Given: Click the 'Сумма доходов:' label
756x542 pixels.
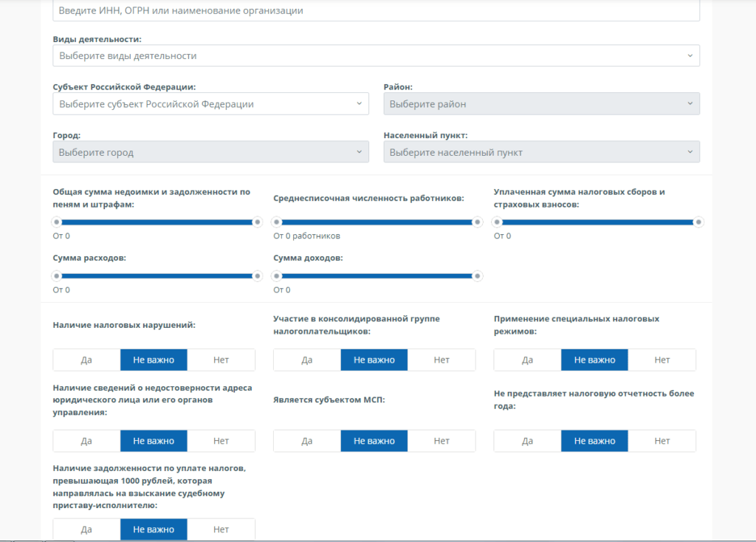Looking at the screenshot, I should (308, 258).
